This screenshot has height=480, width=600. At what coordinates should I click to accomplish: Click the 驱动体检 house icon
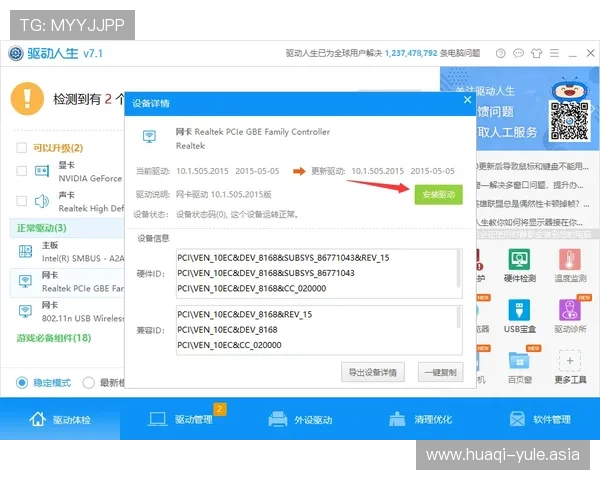pyautogui.click(x=38, y=419)
